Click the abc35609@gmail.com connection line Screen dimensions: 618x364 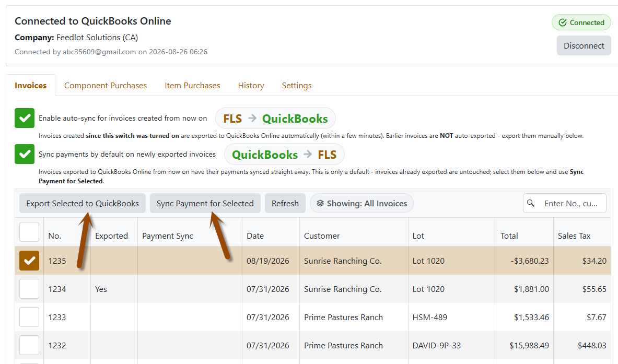coord(111,52)
